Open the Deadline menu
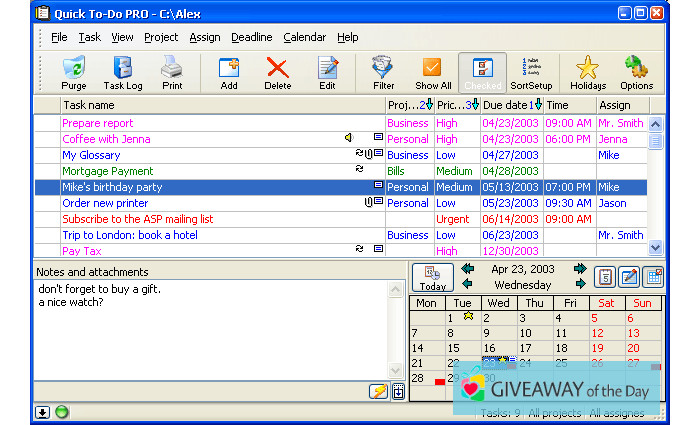The image size is (700, 425). coord(251,37)
